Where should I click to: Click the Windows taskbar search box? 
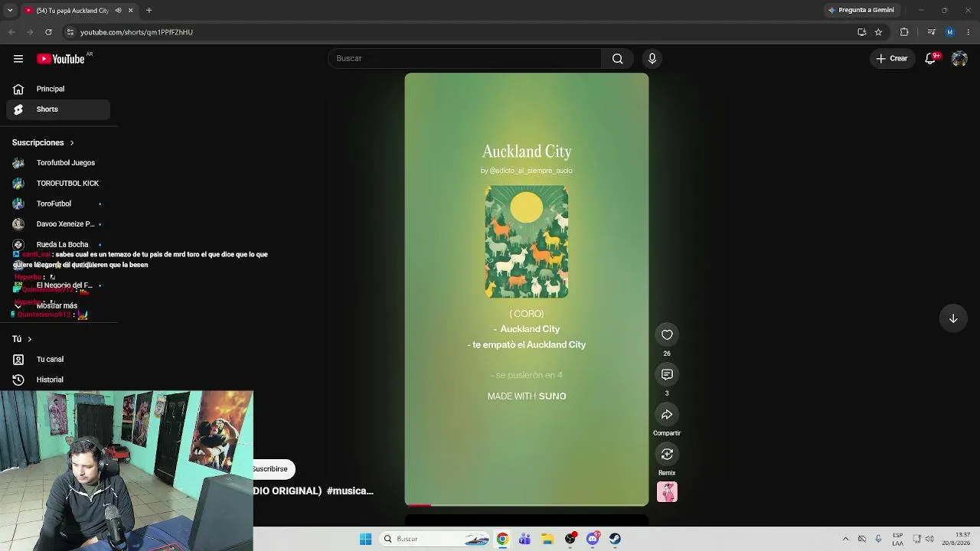point(435,539)
